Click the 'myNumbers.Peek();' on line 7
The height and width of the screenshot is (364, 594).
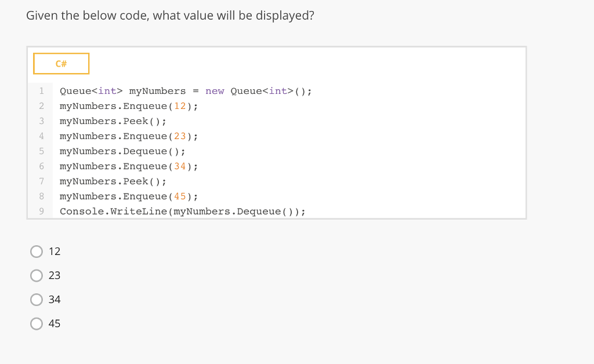pyautogui.click(x=113, y=181)
